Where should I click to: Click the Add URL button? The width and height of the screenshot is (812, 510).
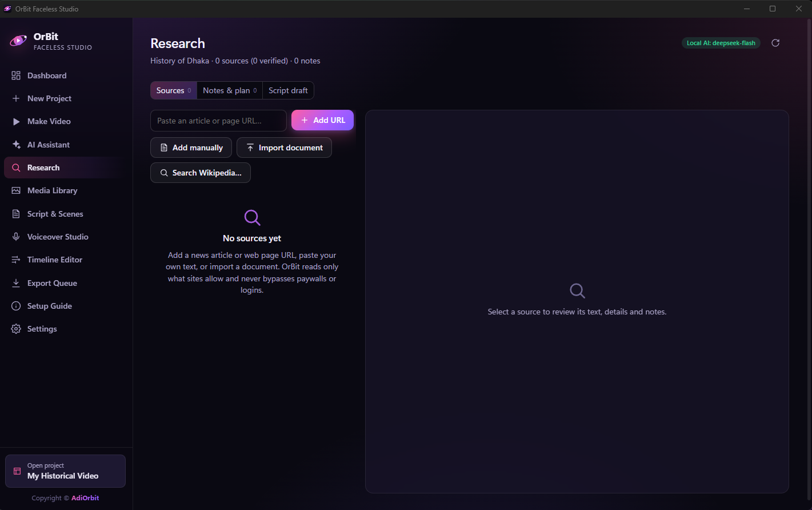point(322,120)
